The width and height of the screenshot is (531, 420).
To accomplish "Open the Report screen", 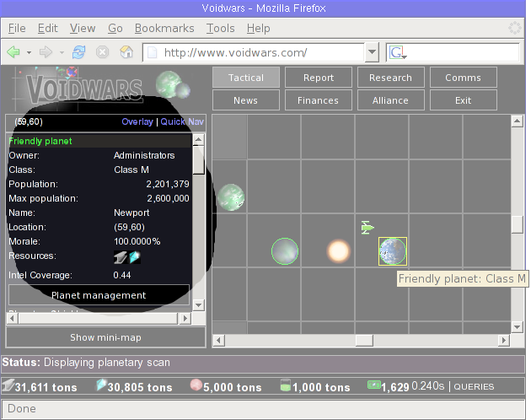I will coord(319,78).
